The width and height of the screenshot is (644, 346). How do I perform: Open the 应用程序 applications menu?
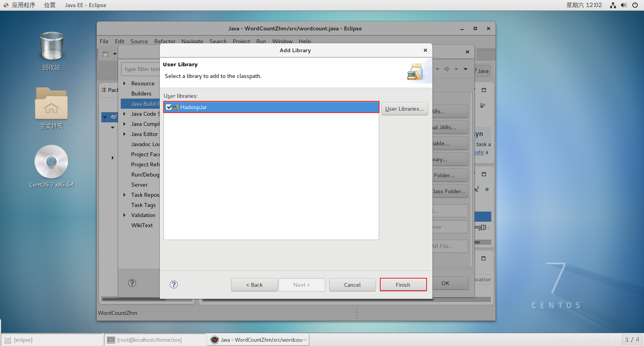click(x=23, y=5)
